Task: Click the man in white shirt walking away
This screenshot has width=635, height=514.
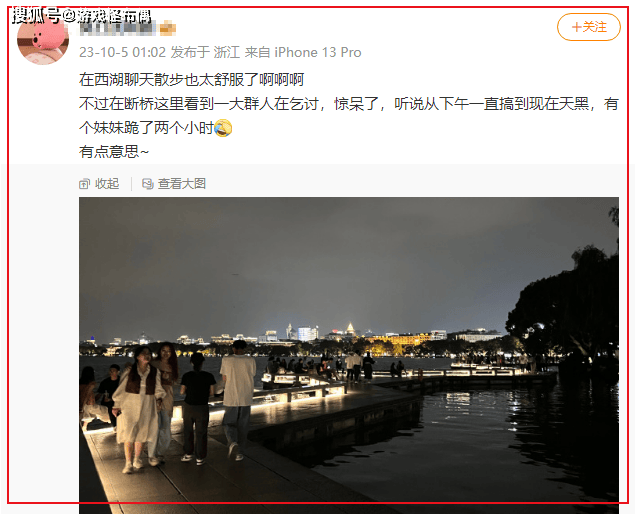Action: [x=237, y=400]
